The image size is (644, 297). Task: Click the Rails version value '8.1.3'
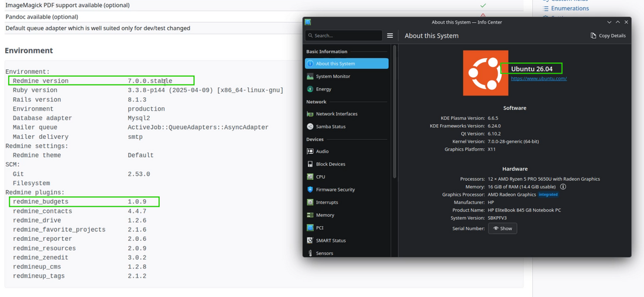click(137, 100)
